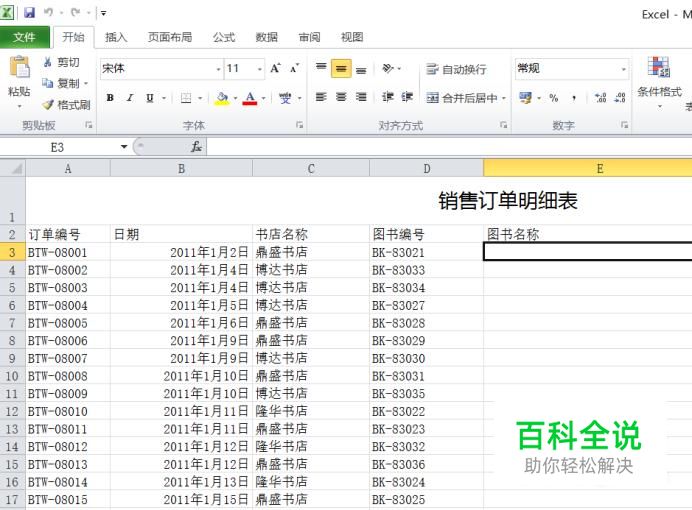Click the Cut (剪切) scissors button
The image size is (692, 510).
click(61, 62)
